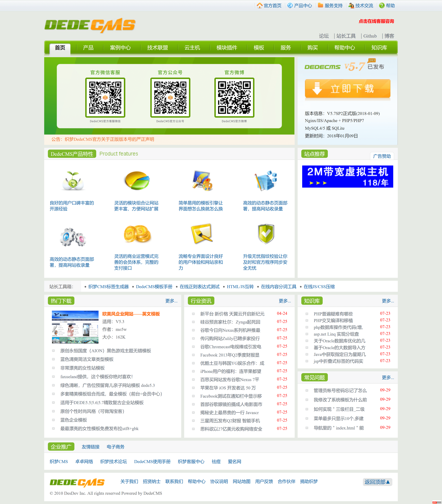The width and height of the screenshot is (442, 504).
Task: Open the 站长工具 top link
Action: pos(346,36)
